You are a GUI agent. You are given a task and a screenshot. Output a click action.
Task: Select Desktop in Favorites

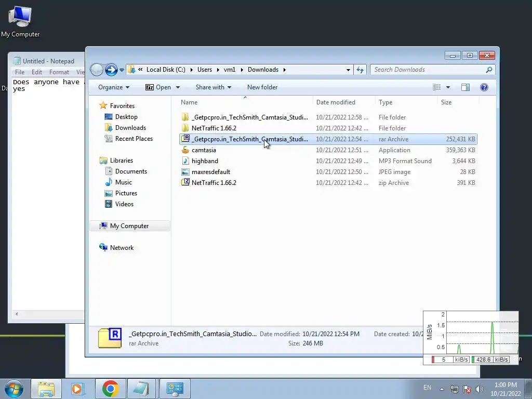(121, 117)
